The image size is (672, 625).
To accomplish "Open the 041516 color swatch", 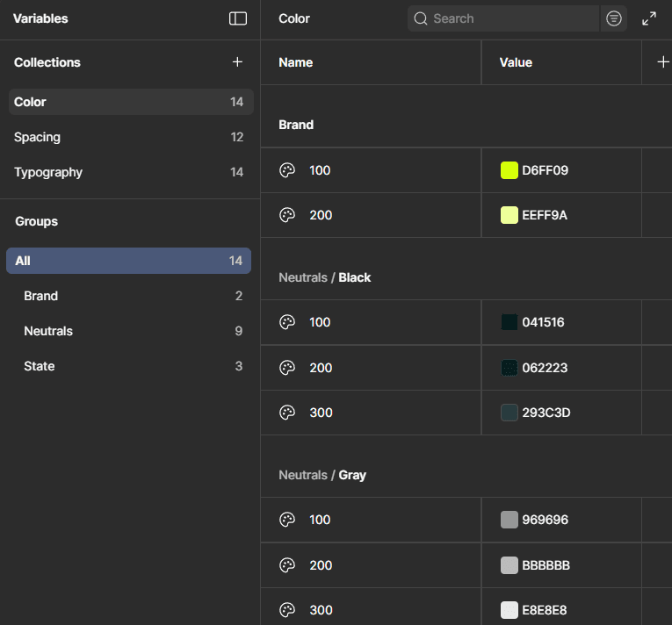I will (x=509, y=322).
